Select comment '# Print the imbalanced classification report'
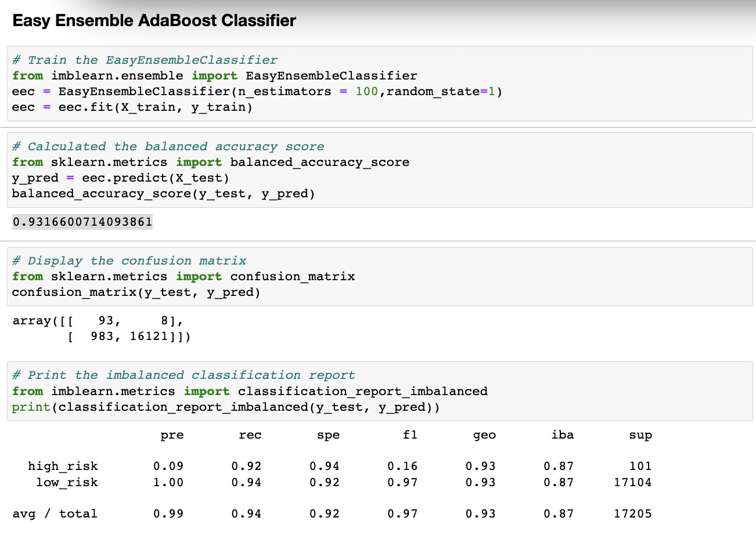Viewport: 756px width, 550px height. coord(183,375)
